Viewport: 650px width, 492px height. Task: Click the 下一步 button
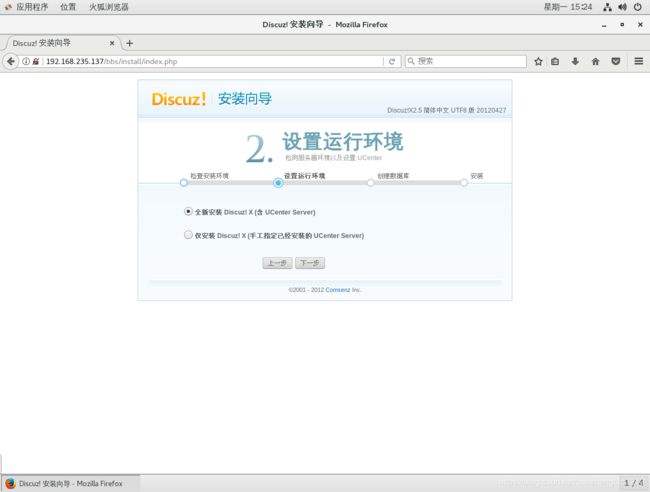coord(310,263)
